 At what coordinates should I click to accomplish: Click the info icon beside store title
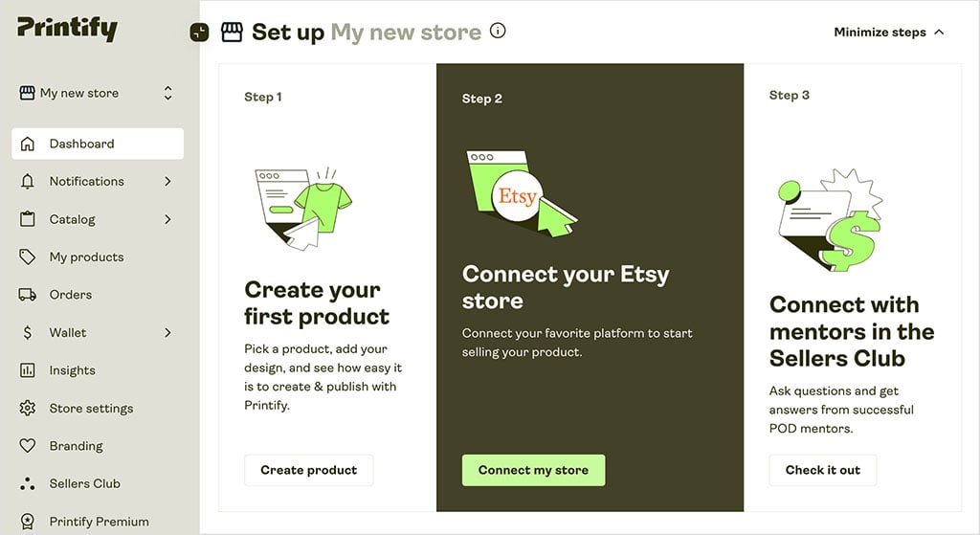coord(498,31)
